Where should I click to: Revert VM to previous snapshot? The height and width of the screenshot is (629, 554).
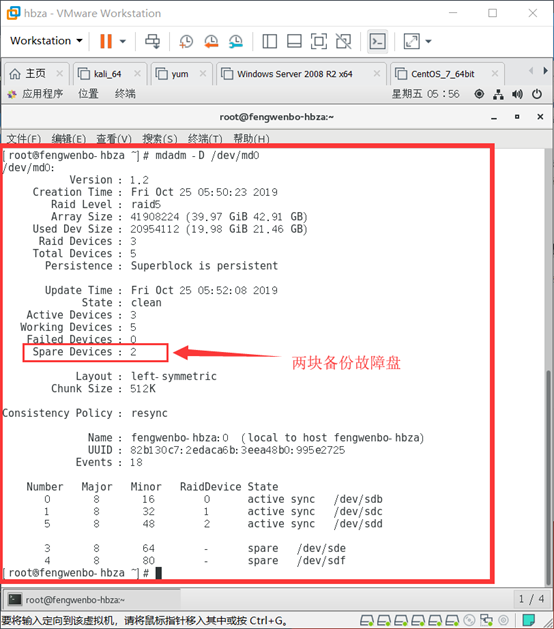pos(211,41)
